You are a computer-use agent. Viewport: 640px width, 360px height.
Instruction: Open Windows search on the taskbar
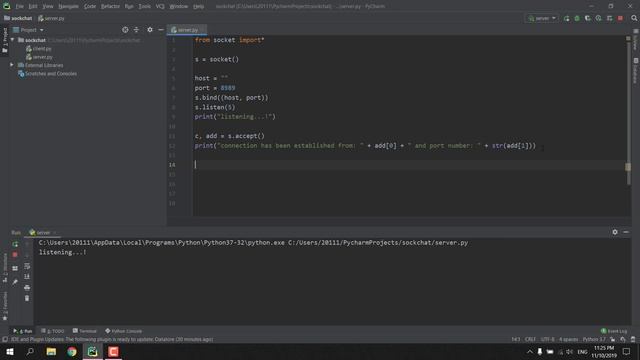[30, 351]
